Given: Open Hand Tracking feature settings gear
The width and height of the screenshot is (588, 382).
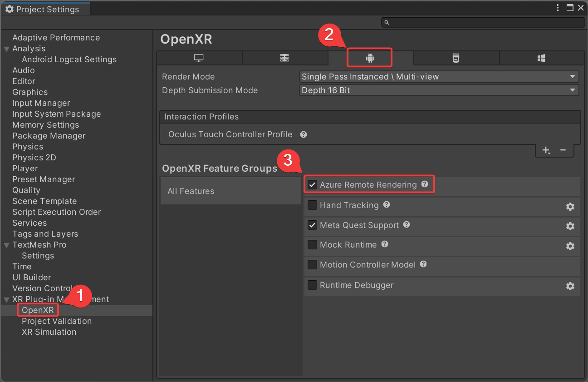Looking at the screenshot, I should [x=570, y=207].
